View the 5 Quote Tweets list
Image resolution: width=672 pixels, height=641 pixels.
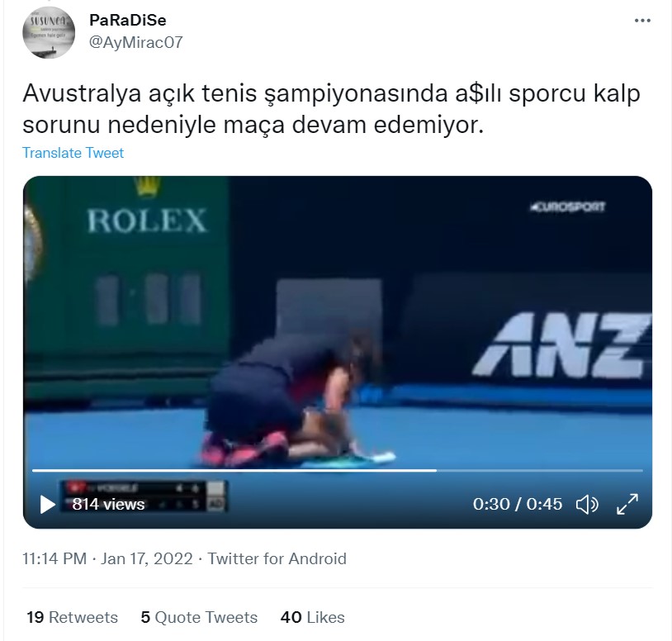tap(199, 617)
